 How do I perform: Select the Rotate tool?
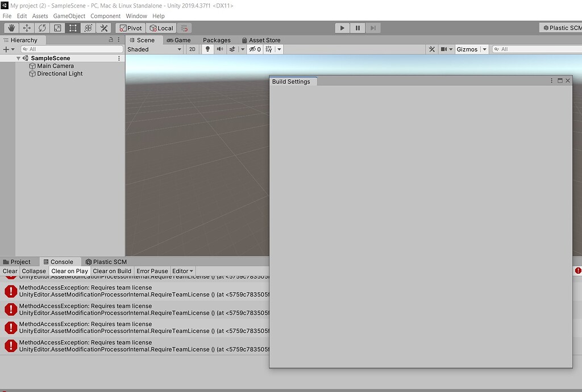click(x=41, y=27)
